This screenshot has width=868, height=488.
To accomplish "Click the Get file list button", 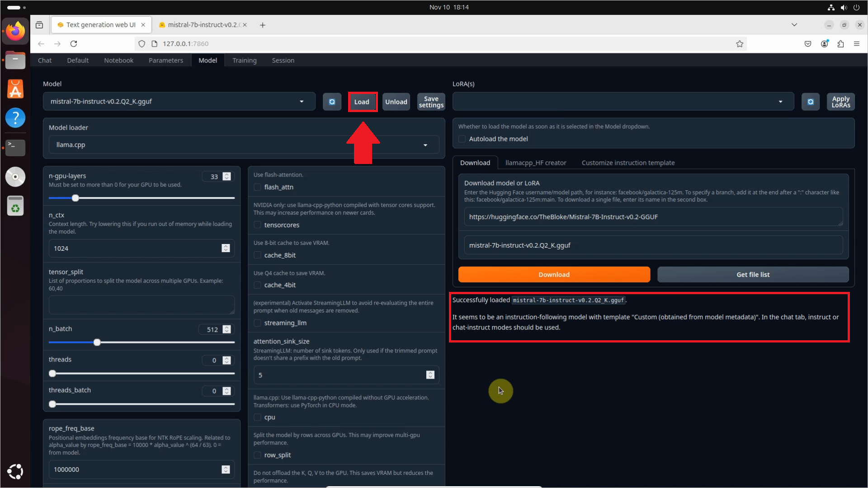I will tap(753, 275).
